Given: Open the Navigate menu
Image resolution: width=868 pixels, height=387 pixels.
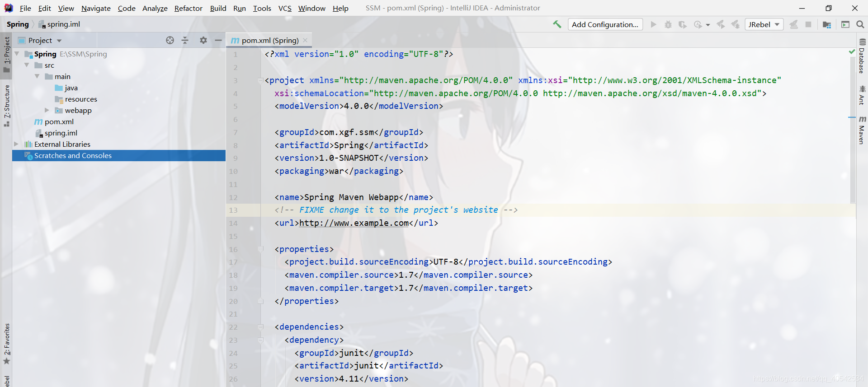Looking at the screenshot, I should coord(96,8).
